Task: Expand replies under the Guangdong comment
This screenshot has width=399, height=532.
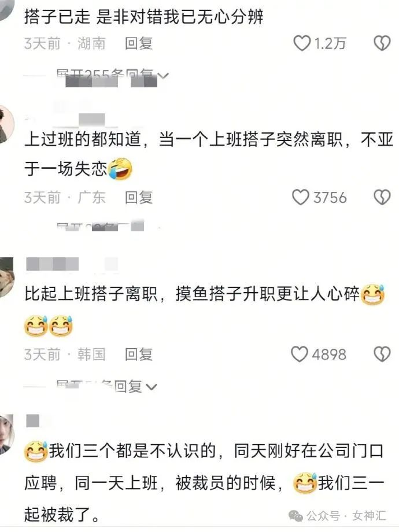Action: tap(102, 227)
